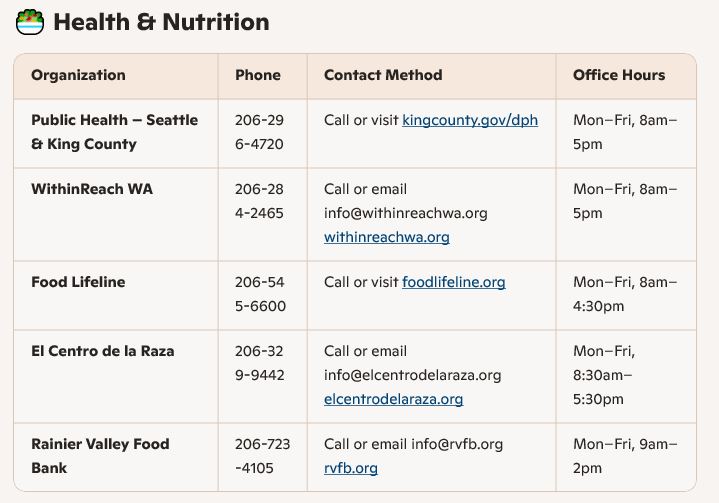Open the elcentrodelaraza.org link
719x503 pixels.
393,400
